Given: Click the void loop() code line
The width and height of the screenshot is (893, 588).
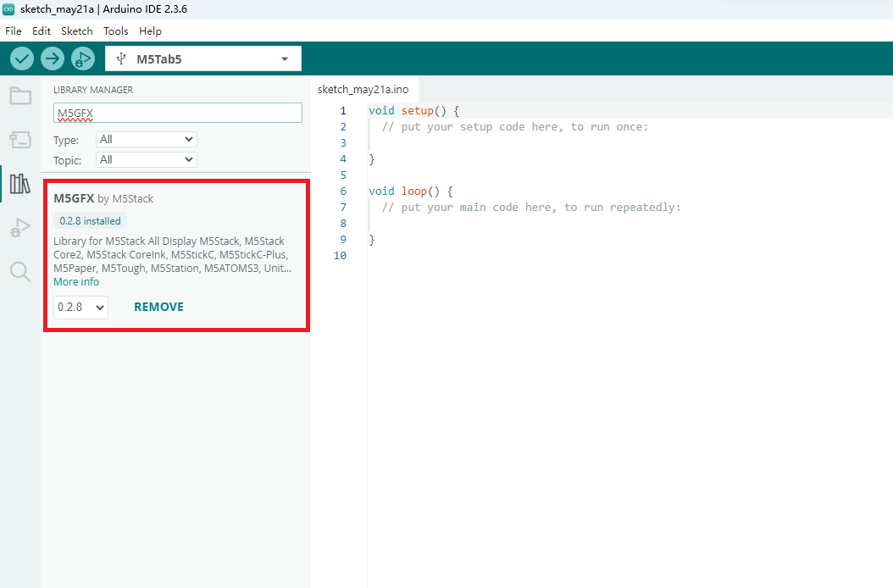Looking at the screenshot, I should (410, 191).
